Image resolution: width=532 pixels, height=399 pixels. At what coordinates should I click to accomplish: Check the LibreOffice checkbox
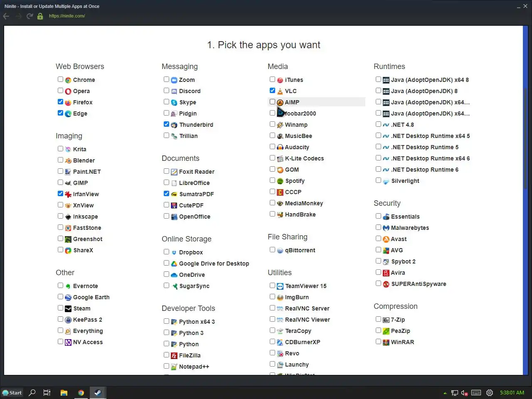click(166, 182)
